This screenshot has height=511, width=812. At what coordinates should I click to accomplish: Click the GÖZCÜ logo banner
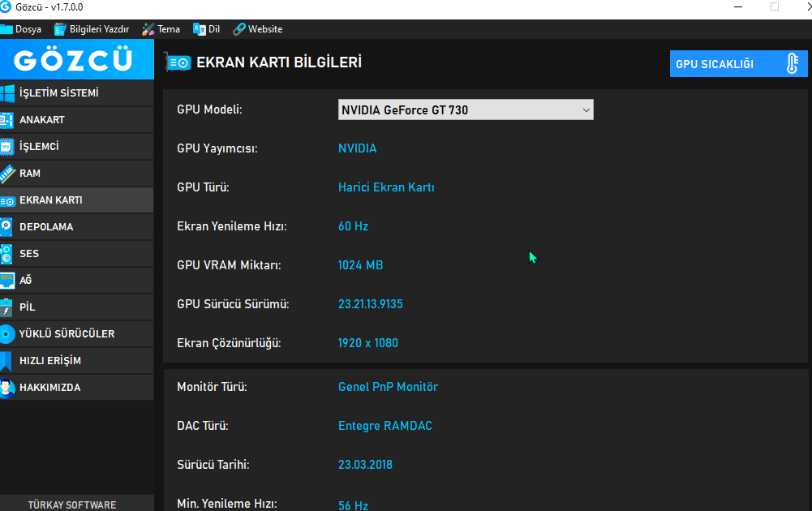click(76, 59)
